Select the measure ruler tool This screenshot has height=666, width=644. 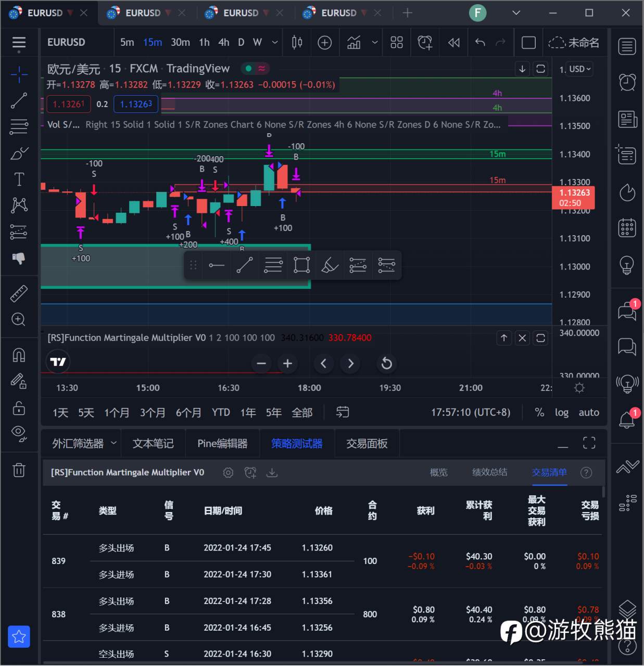coord(19,293)
